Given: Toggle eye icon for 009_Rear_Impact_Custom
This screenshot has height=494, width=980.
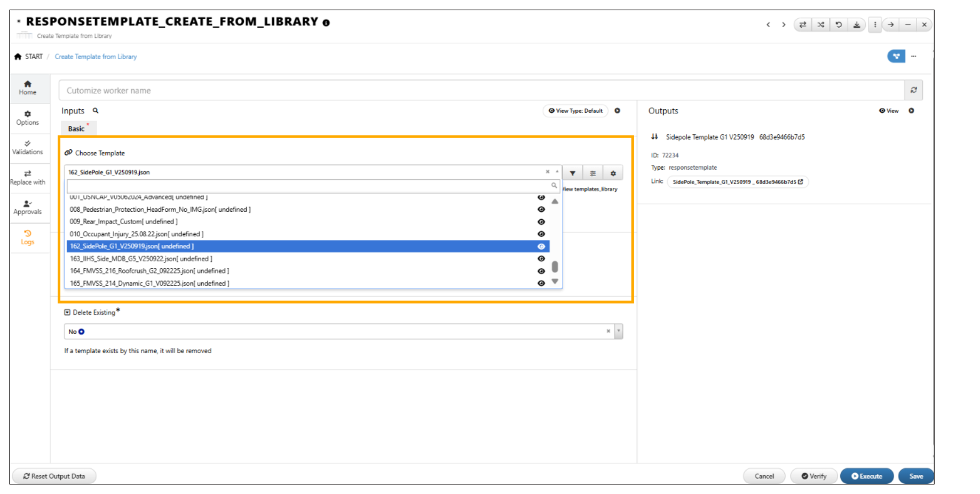Looking at the screenshot, I should (541, 222).
